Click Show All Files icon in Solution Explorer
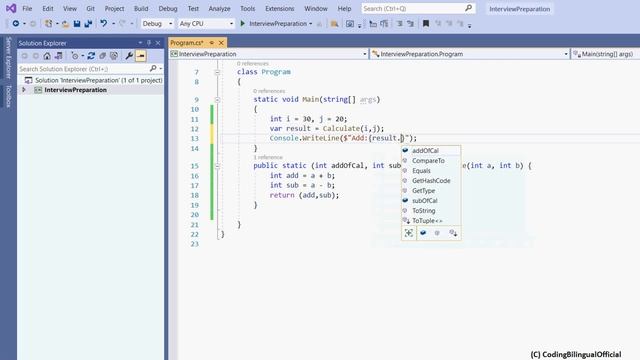The width and height of the screenshot is (640, 360). (x=114, y=56)
